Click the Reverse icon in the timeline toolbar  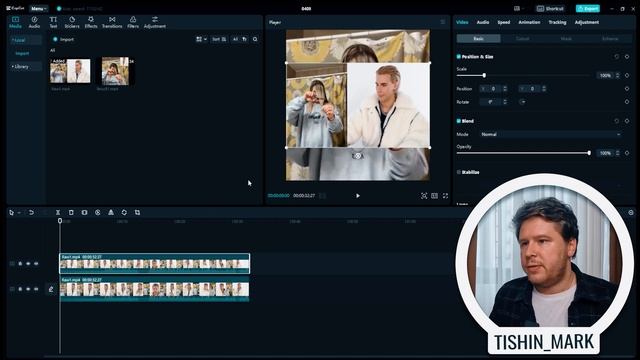click(98, 212)
